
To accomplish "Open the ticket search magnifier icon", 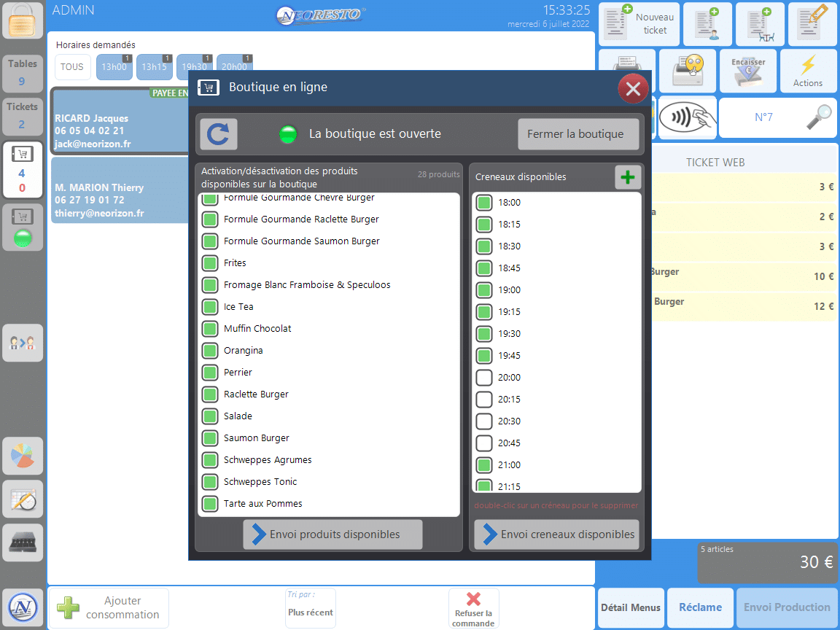I will [x=819, y=117].
